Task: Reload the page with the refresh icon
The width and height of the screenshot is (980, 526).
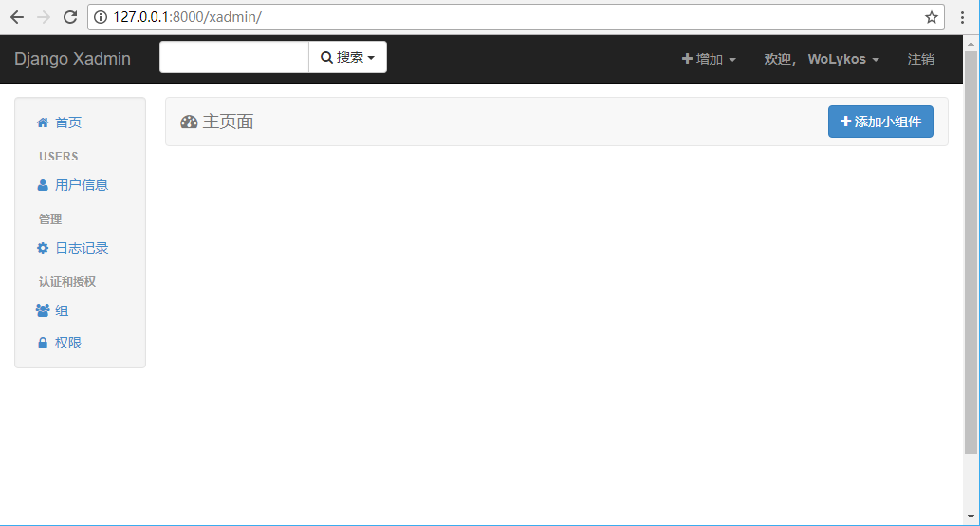Action: (70, 17)
